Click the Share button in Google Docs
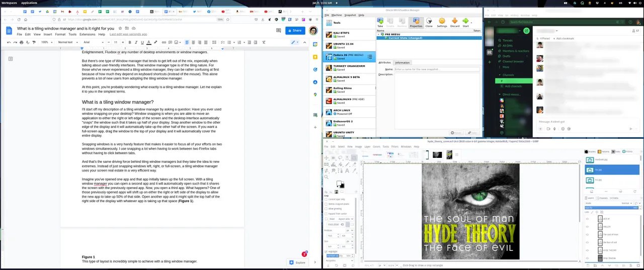 click(x=295, y=30)
